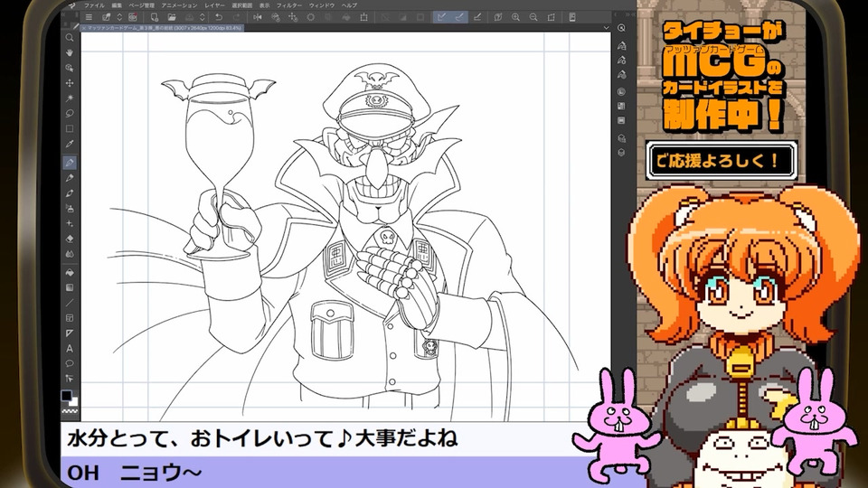Select the Pencil tool
The height and width of the screenshot is (488, 868).
click(70, 178)
